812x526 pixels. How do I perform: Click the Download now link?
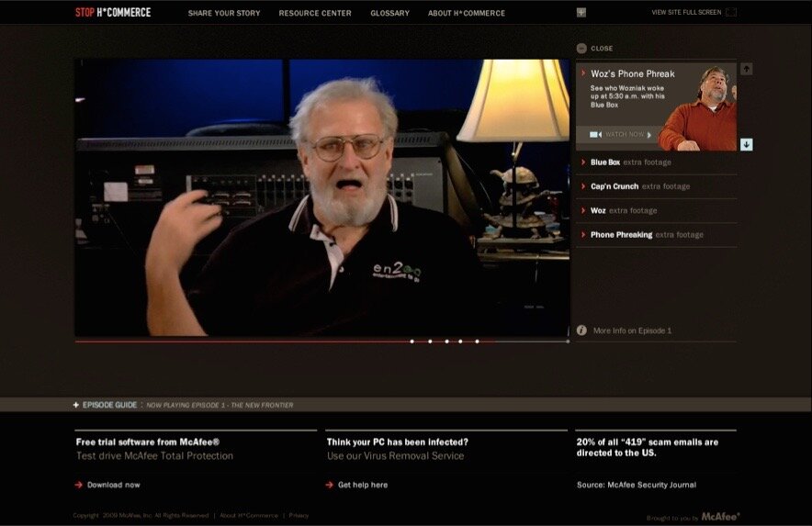(113, 485)
